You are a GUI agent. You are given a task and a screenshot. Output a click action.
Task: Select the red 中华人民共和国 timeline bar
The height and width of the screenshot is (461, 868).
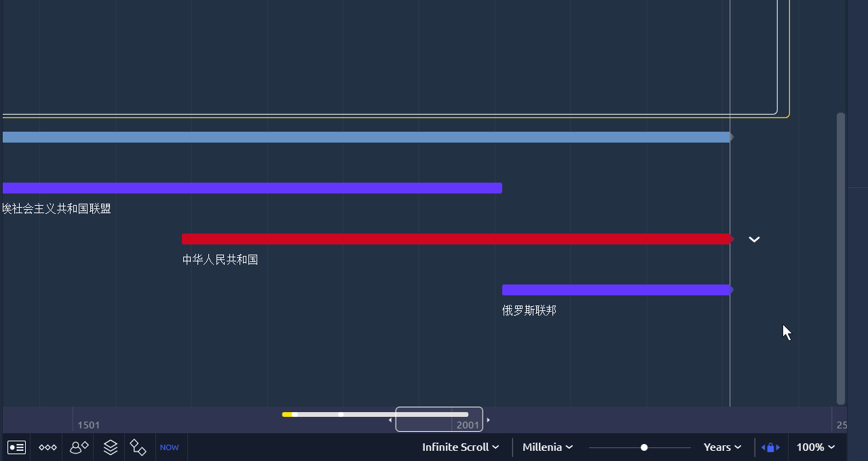457,239
